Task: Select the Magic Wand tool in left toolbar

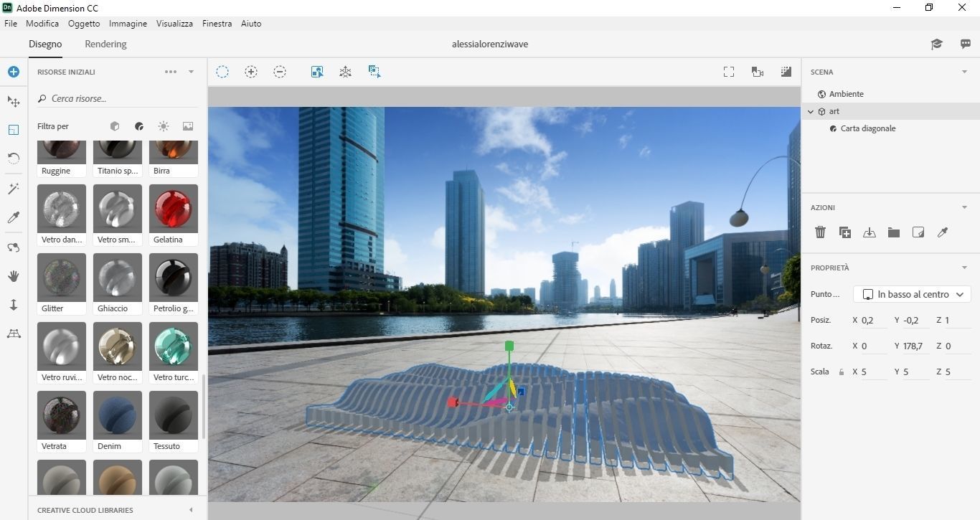Action: (x=13, y=189)
